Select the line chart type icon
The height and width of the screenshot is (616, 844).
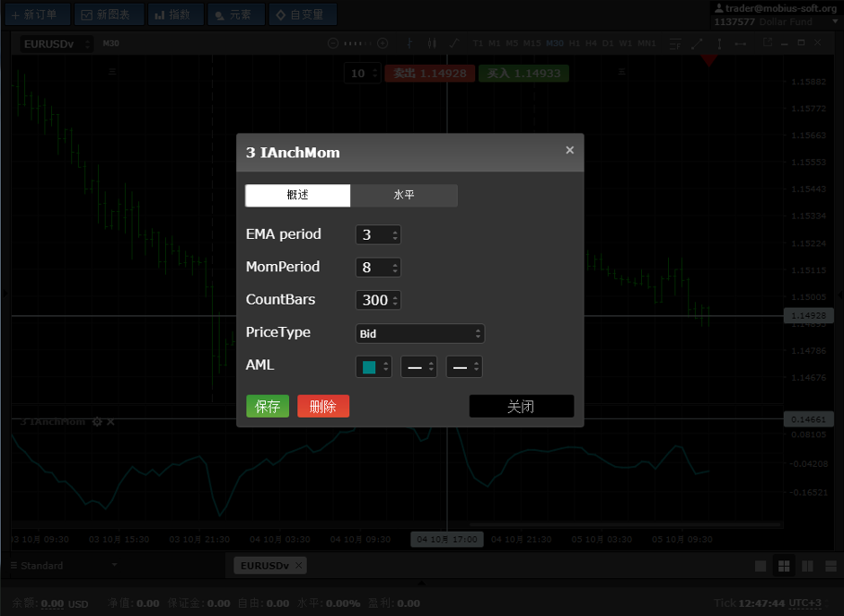click(x=454, y=43)
